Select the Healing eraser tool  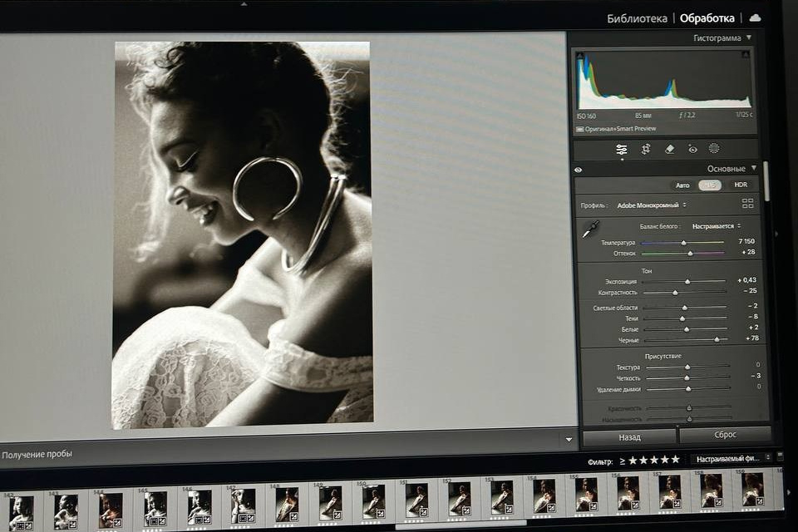(670, 150)
